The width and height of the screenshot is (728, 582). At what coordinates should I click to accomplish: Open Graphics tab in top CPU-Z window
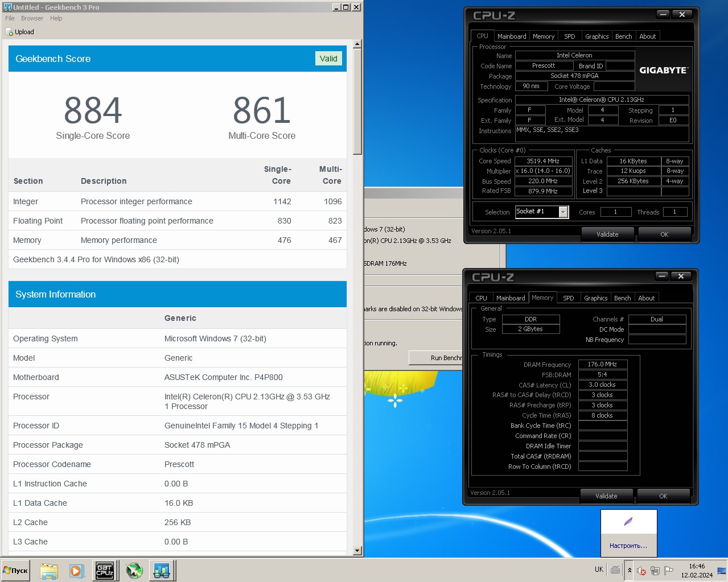click(x=597, y=36)
